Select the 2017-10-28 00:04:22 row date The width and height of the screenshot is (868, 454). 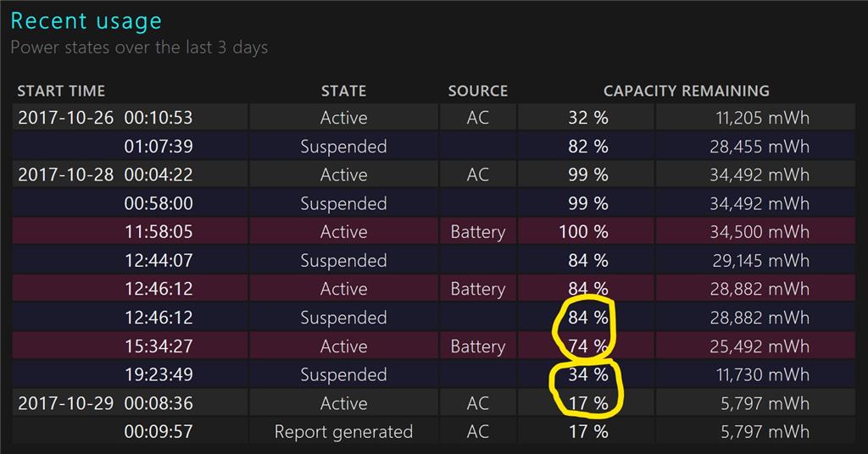coord(65,174)
